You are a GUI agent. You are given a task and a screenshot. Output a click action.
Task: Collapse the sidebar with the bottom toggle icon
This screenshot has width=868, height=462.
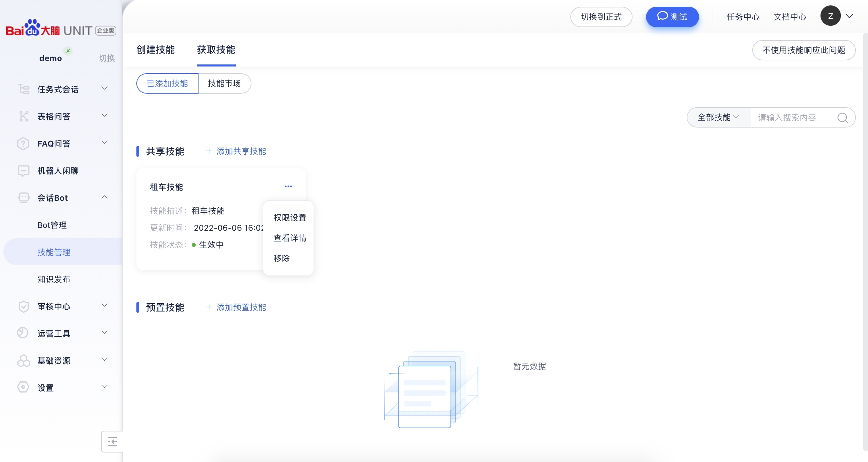point(112,442)
